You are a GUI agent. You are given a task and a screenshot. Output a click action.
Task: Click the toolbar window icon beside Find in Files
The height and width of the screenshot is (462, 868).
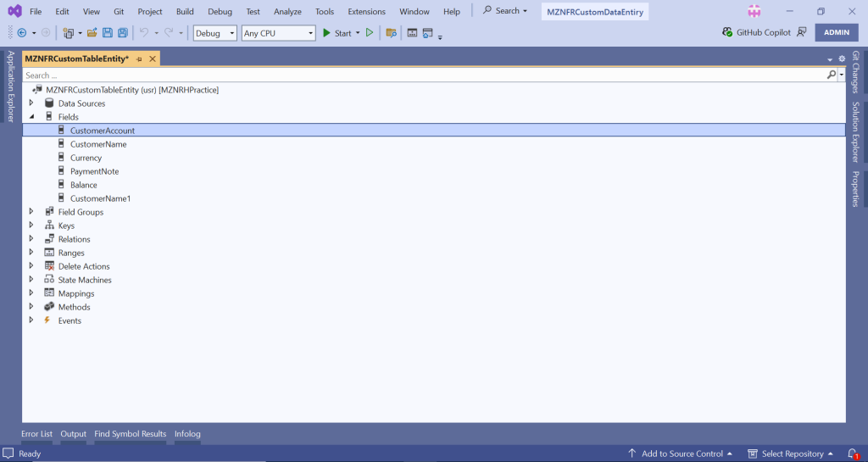pos(412,33)
